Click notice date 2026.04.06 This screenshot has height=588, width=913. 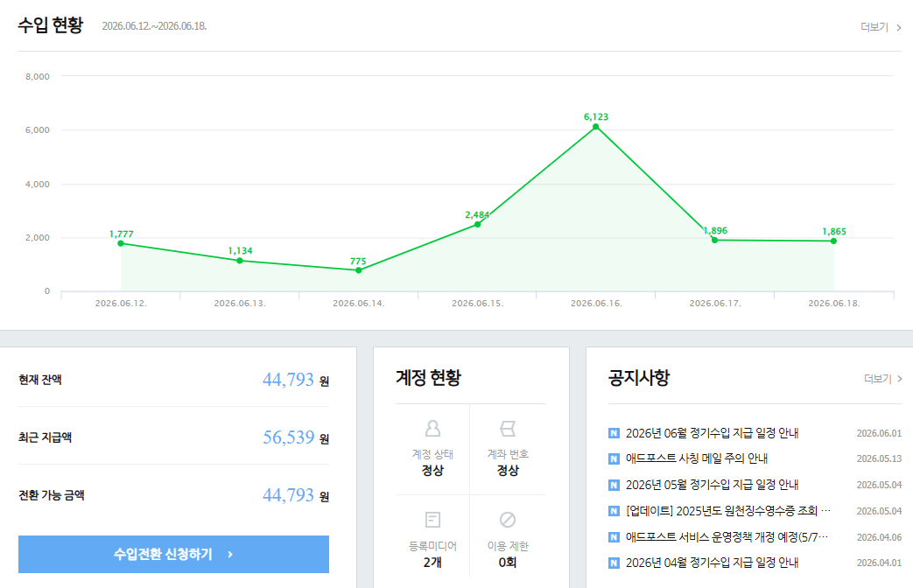879,536
